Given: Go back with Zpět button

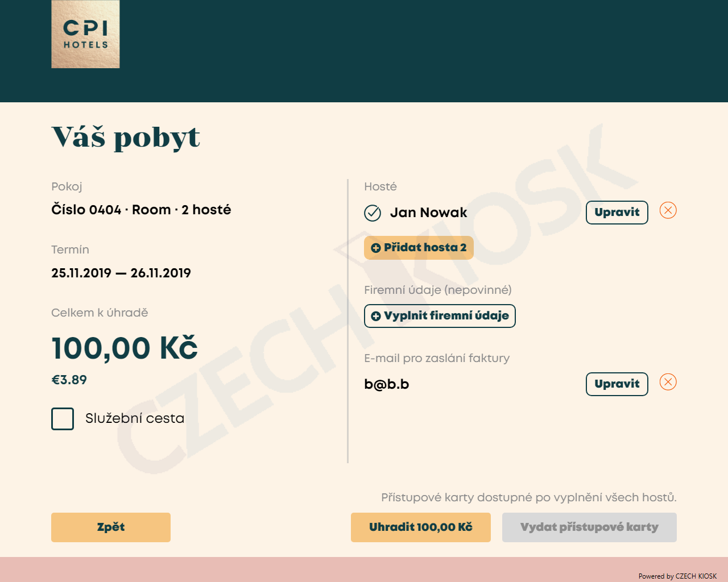Looking at the screenshot, I should click(111, 527).
